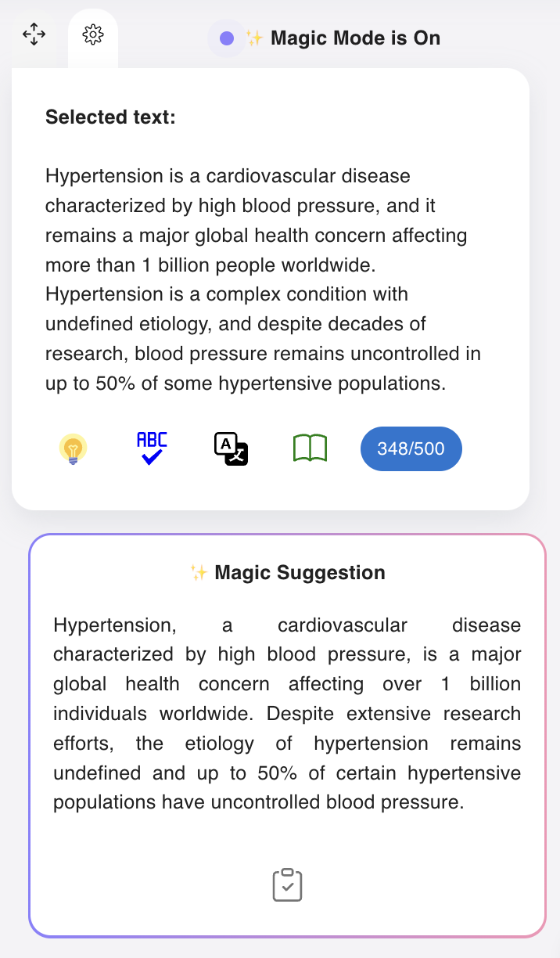This screenshot has height=958, width=560.
Task: Click the lightbulb suggestions icon
Action: click(x=72, y=448)
